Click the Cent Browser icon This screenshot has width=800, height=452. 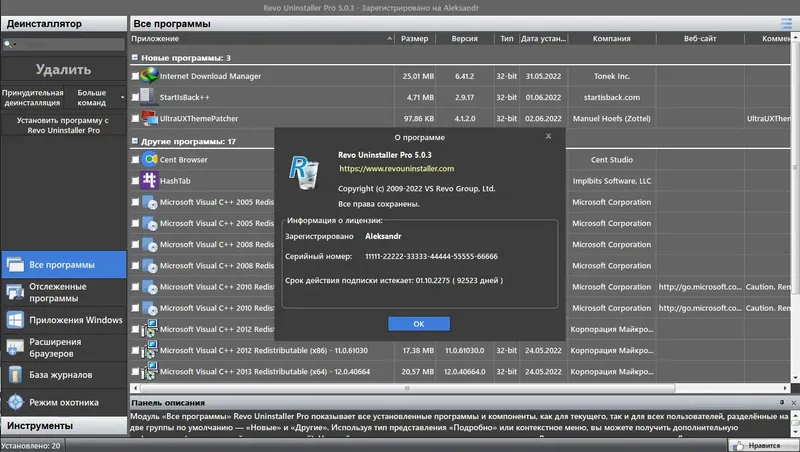coord(149,159)
